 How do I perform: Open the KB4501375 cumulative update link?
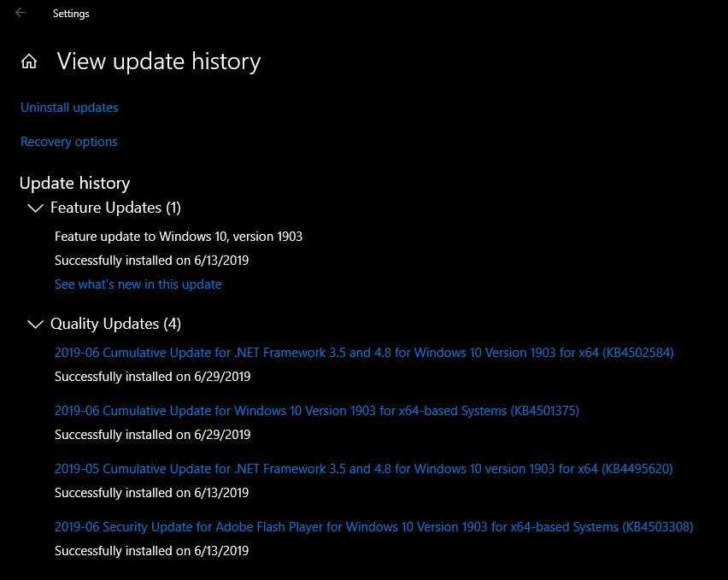(317, 411)
